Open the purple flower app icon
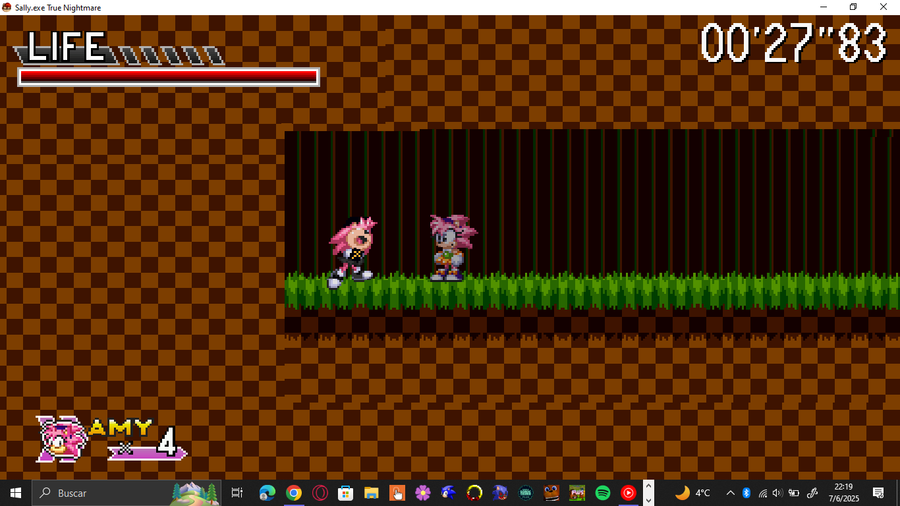Screen dimensions: 900x506 pyautogui.click(x=423, y=493)
